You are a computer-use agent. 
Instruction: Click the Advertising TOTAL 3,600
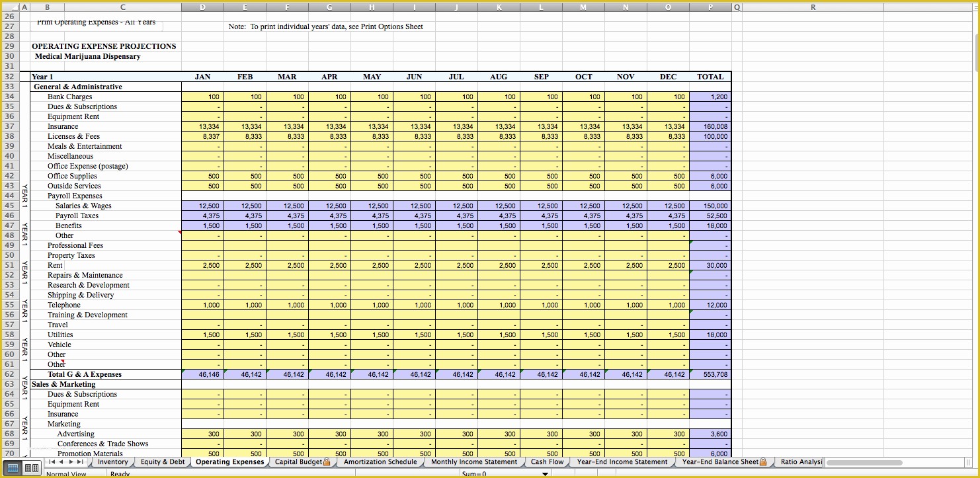coord(710,434)
